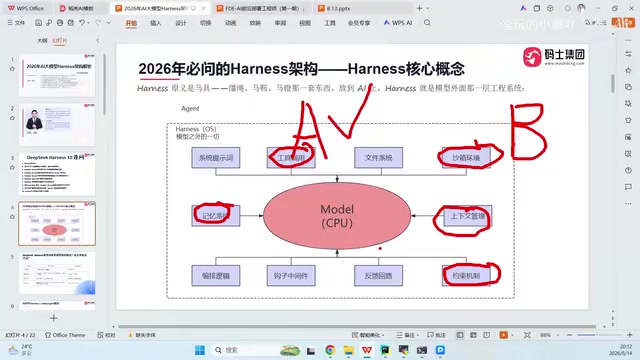Click the search magnifier icon in ribbon
The width and height of the screenshot is (640, 360).
click(x=427, y=23)
